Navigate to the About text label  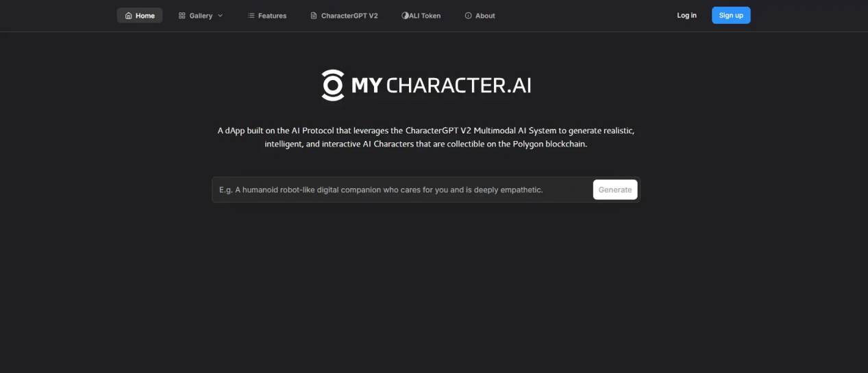pyautogui.click(x=485, y=16)
